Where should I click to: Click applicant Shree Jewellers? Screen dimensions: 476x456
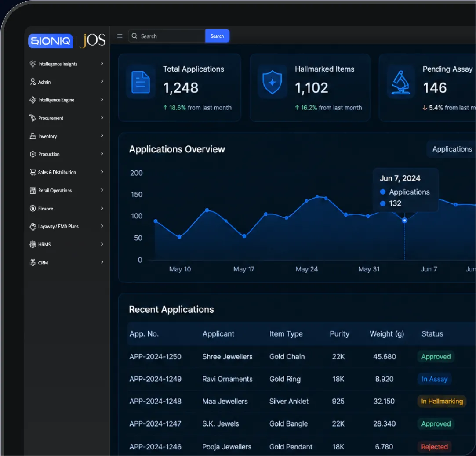(227, 357)
